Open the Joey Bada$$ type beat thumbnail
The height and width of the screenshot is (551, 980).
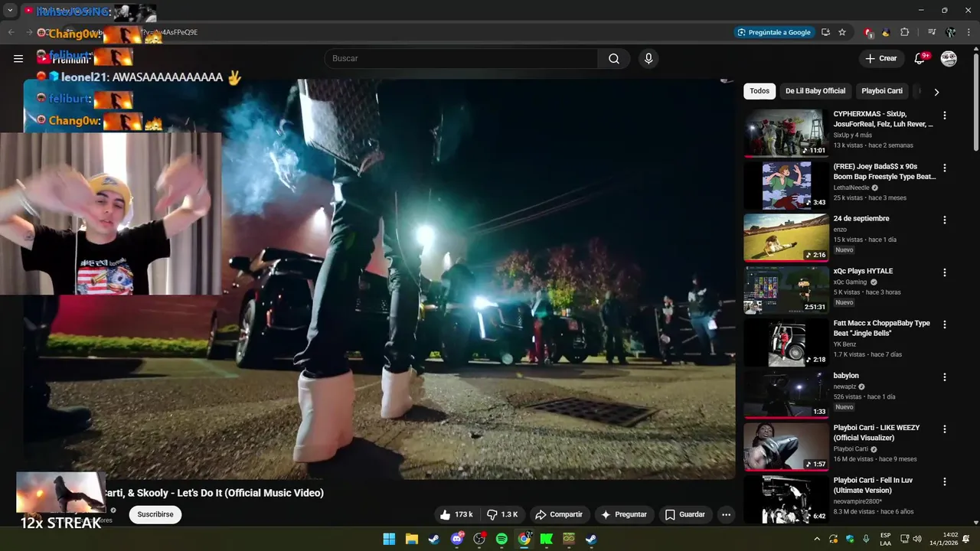786,185
